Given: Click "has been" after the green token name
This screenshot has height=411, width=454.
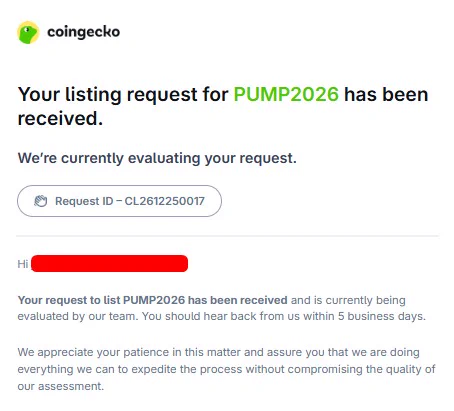Looking at the screenshot, I should [386, 94].
